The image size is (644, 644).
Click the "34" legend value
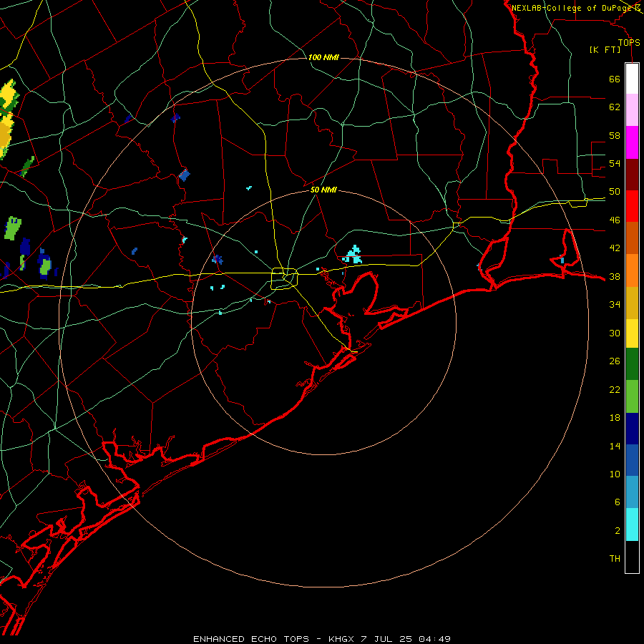(x=615, y=305)
